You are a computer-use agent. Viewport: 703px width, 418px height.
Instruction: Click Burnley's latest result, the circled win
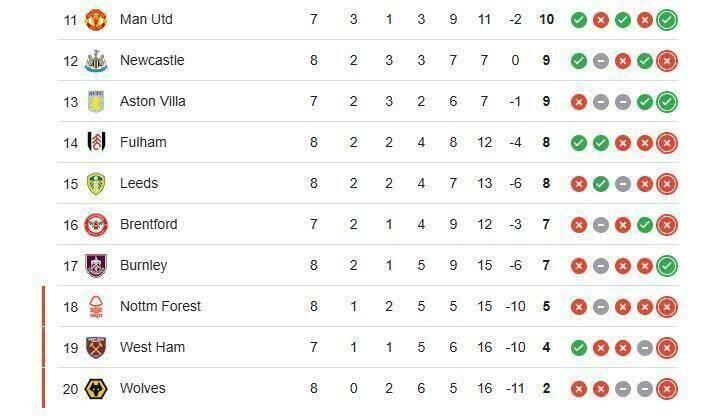pyautogui.click(x=667, y=265)
